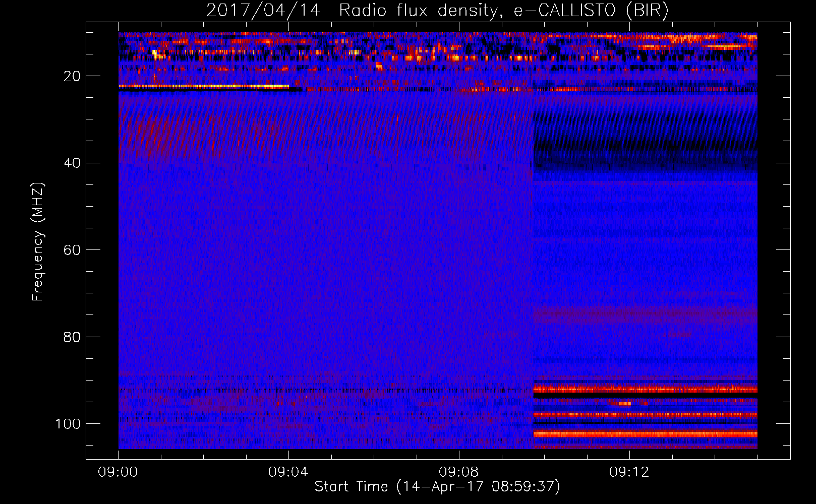Click the '80' frequency tick label
Screen dimensions: 816x504
[x=73, y=337]
